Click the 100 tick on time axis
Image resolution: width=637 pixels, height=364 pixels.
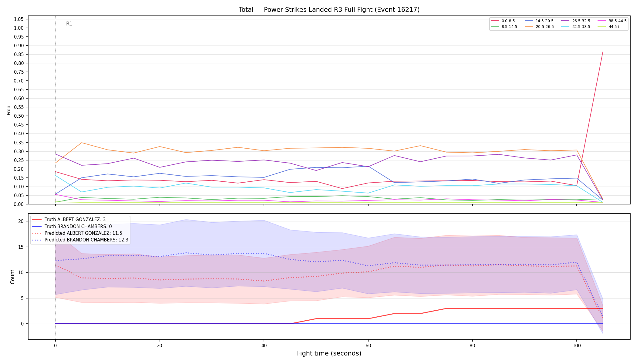pos(576,345)
